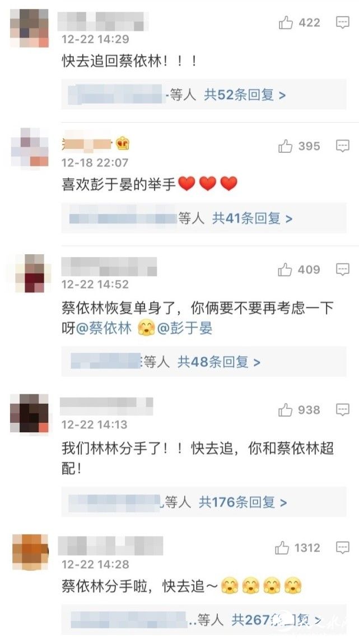Click thumbs-up on the 395 likes comment

click(x=285, y=146)
